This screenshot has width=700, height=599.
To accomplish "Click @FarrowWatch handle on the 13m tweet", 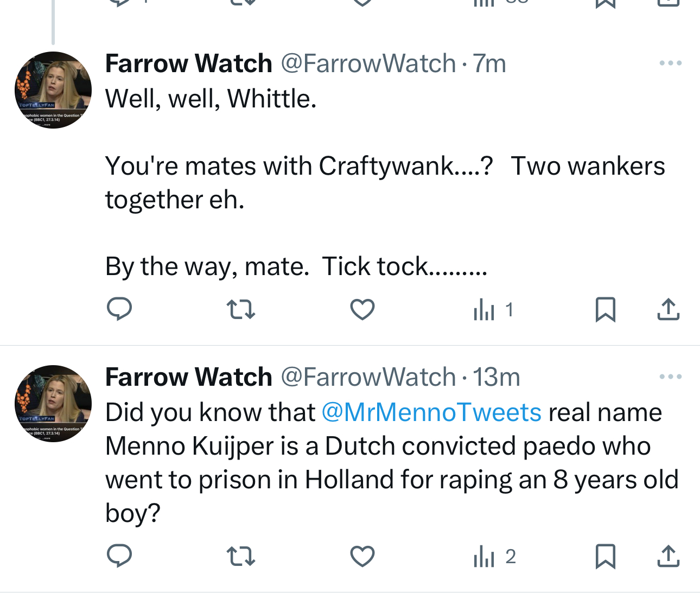I will point(368,377).
